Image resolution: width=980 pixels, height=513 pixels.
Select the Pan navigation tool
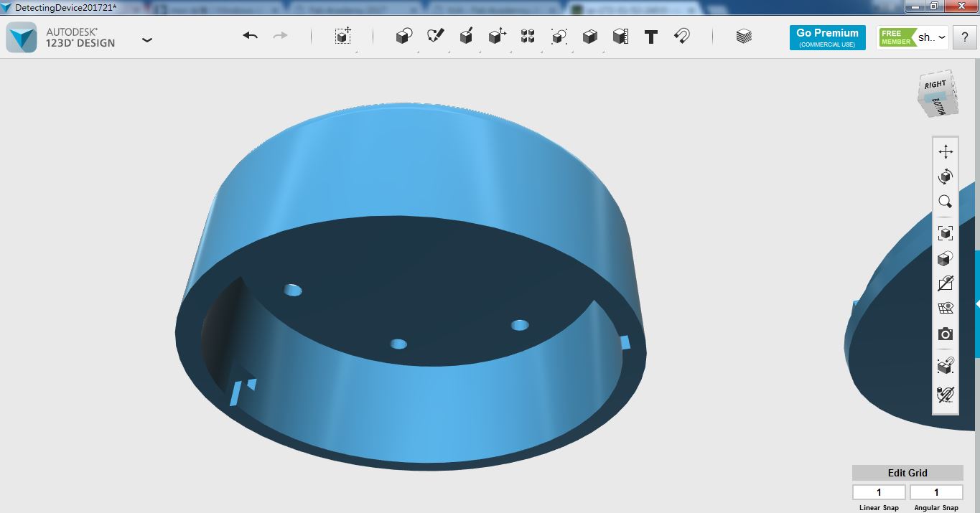coord(946,151)
